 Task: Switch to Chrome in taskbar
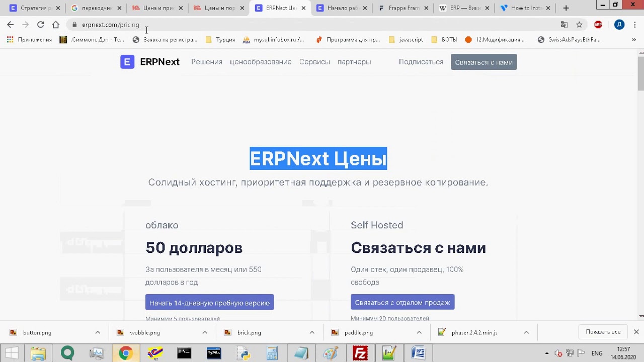pyautogui.click(x=125, y=353)
